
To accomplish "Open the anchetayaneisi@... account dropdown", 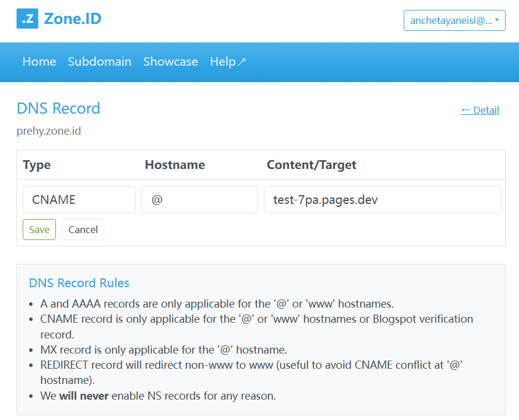I will coord(454,20).
